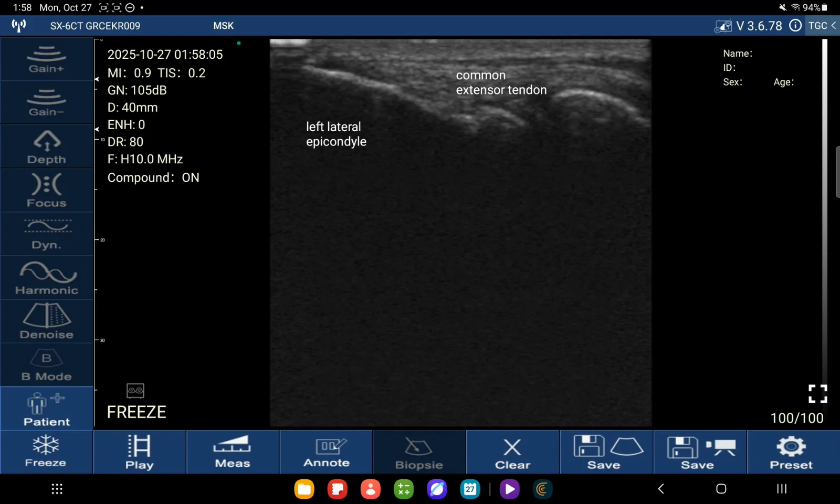
Task: Open the Android app drawer grid
Action: [57, 489]
